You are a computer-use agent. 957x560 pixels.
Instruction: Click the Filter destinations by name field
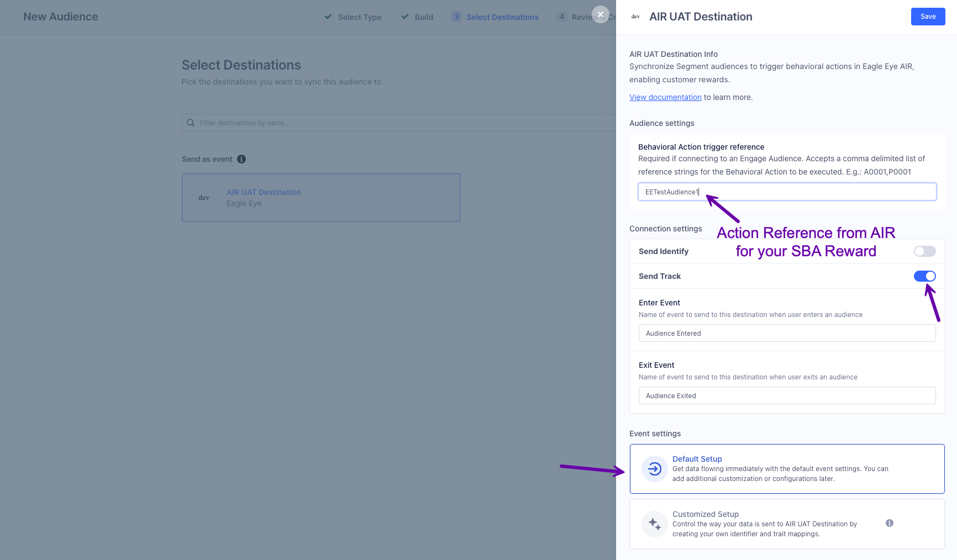(399, 123)
